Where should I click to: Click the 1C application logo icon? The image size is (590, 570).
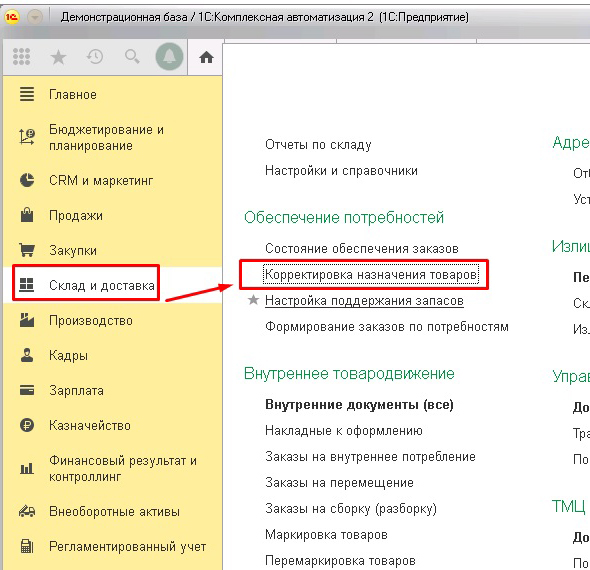pos(12,17)
